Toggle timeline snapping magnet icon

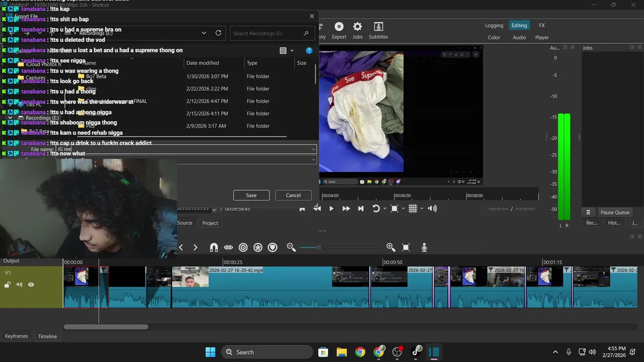[214, 247]
